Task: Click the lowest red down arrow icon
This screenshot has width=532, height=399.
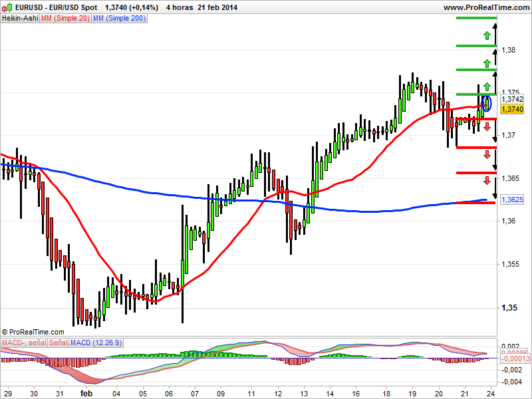Action: coord(486,181)
